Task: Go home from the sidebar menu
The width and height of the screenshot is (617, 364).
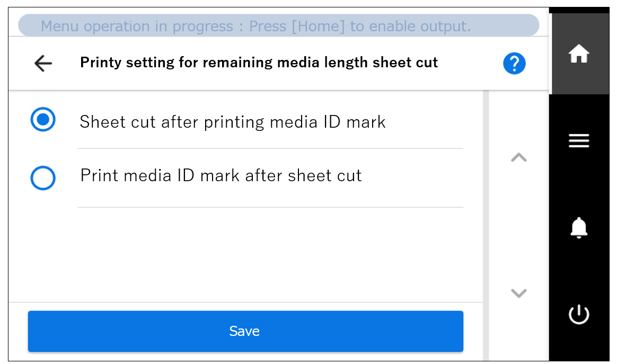Action: tap(579, 53)
